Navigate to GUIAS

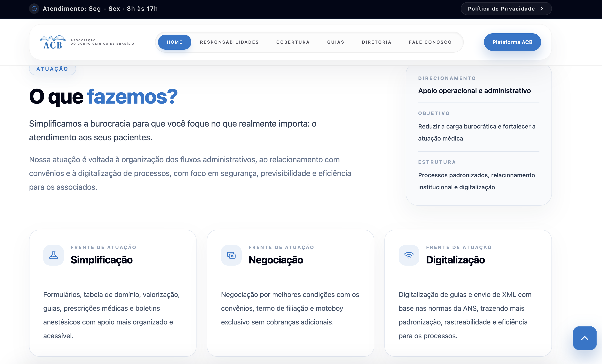pos(335,42)
